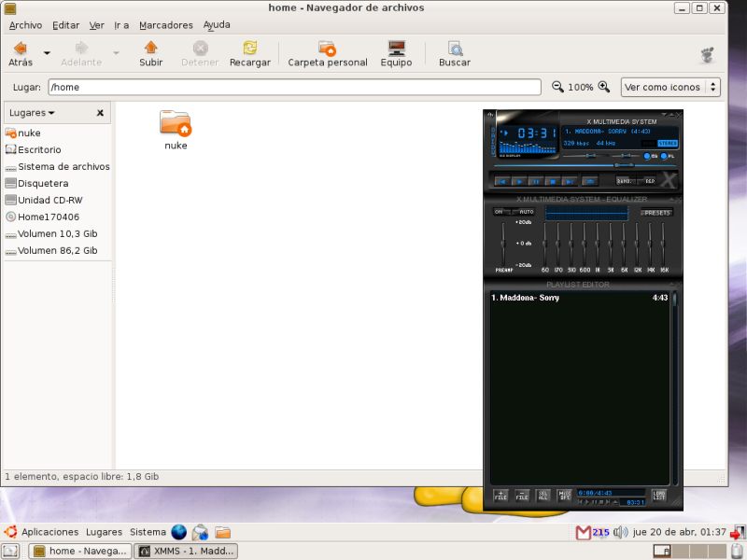The height and width of the screenshot is (560, 747).
Task: Select Unidad CD-RW in the sidebar
Action: click(43, 200)
